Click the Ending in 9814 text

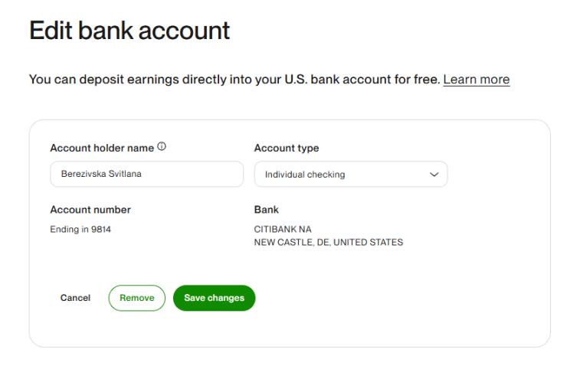[x=80, y=230]
